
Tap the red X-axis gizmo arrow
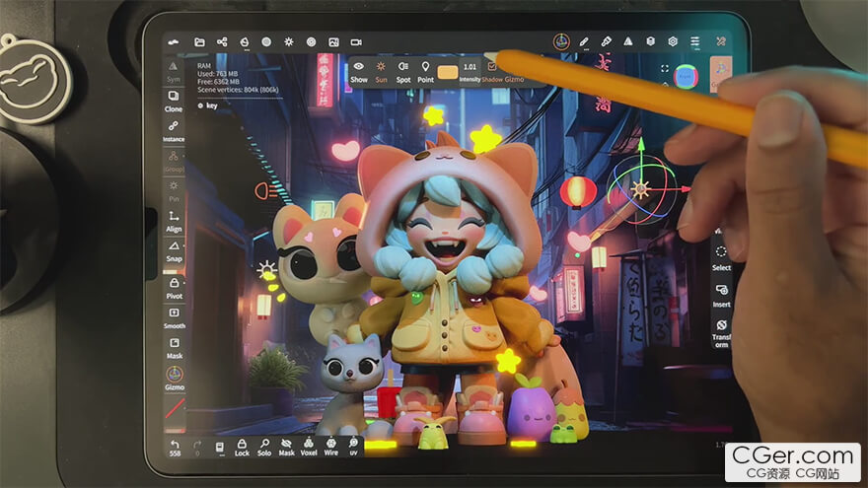pos(686,189)
